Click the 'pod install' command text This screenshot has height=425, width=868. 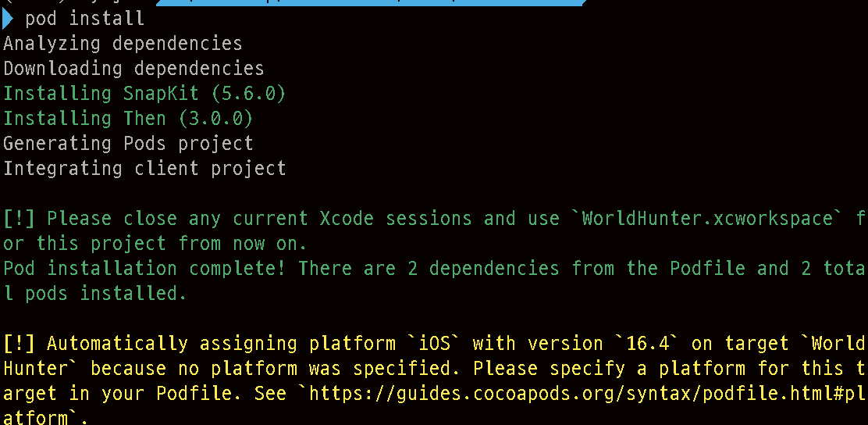tap(85, 18)
